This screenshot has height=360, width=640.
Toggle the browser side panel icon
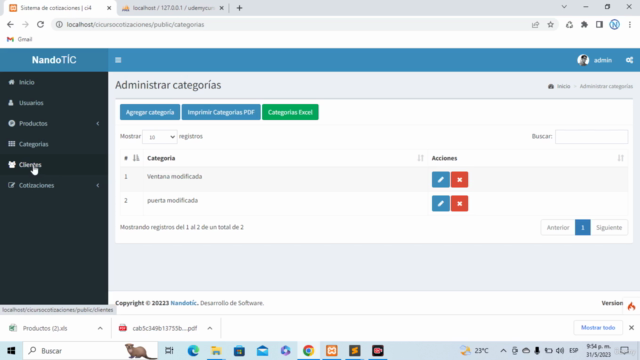click(x=599, y=24)
